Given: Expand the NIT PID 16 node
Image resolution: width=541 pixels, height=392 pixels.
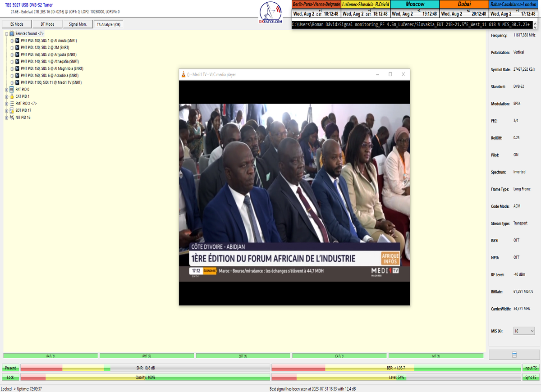Looking at the screenshot, I should pos(6,118).
